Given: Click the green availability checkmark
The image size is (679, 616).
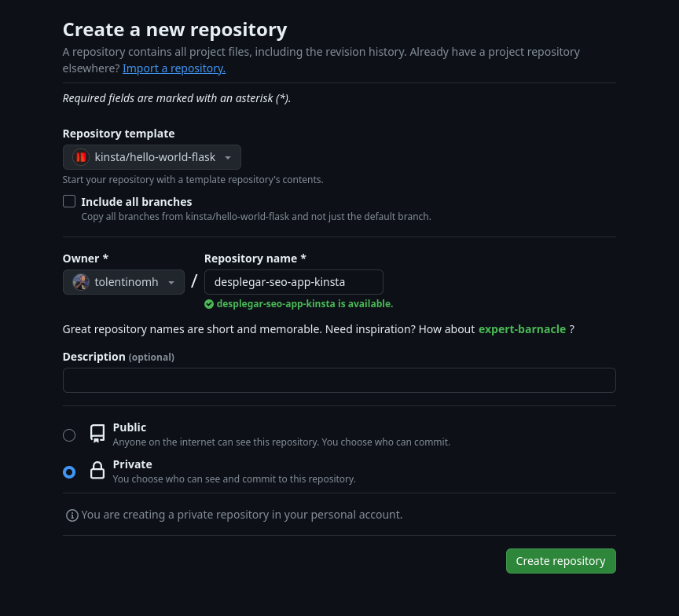Looking at the screenshot, I should click(x=209, y=304).
